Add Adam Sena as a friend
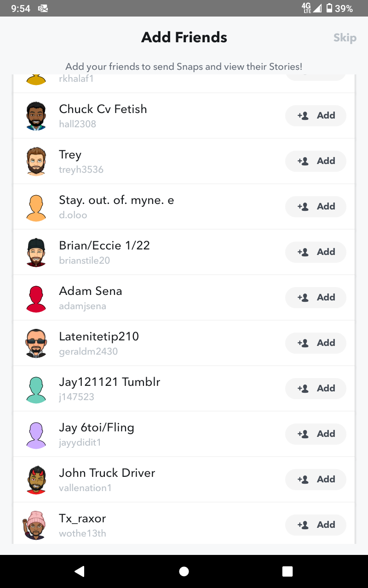The width and height of the screenshot is (368, 588). click(x=316, y=298)
